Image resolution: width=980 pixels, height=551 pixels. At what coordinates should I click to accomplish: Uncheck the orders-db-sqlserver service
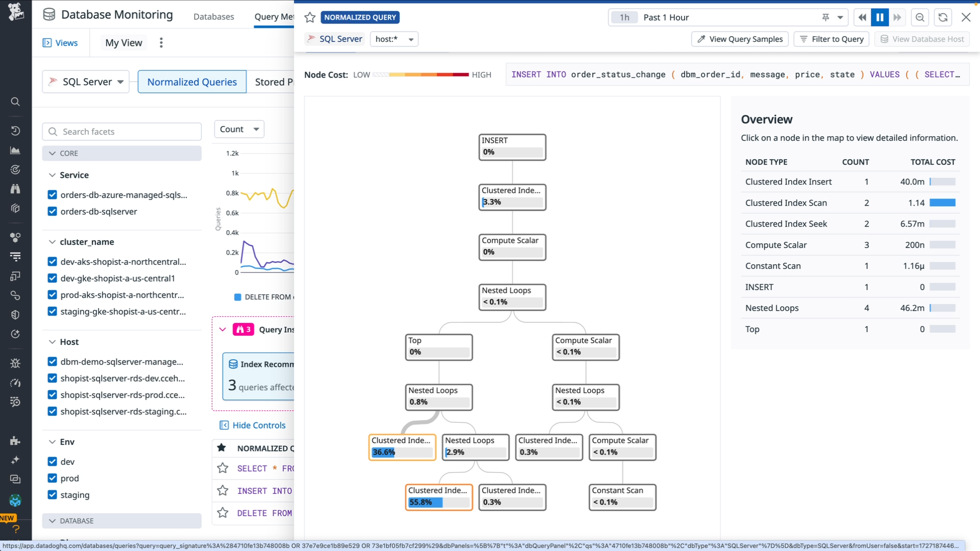tap(52, 211)
